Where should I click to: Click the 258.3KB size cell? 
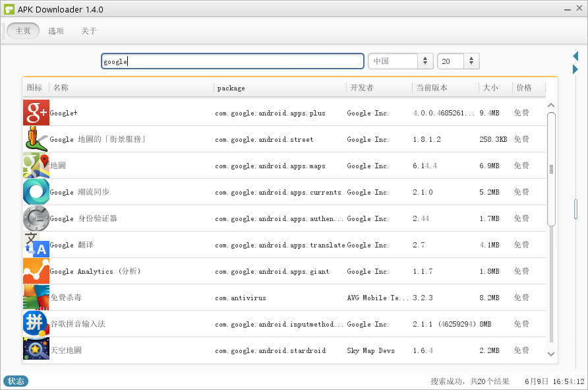click(x=493, y=139)
